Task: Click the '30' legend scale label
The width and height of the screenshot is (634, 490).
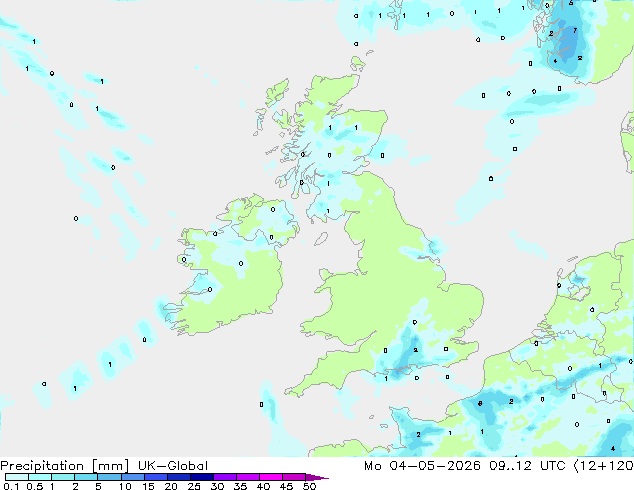Action: pos(217,486)
